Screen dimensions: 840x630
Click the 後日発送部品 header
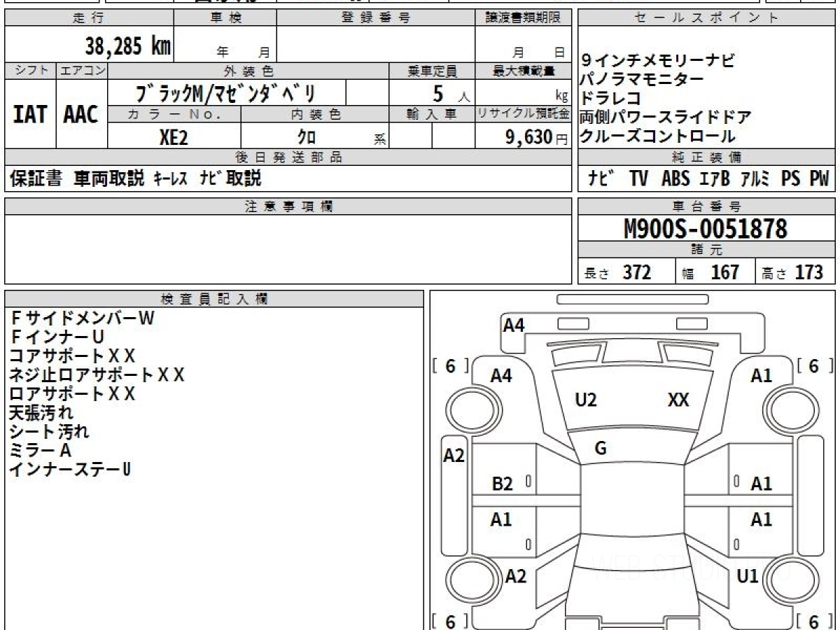tap(288, 157)
